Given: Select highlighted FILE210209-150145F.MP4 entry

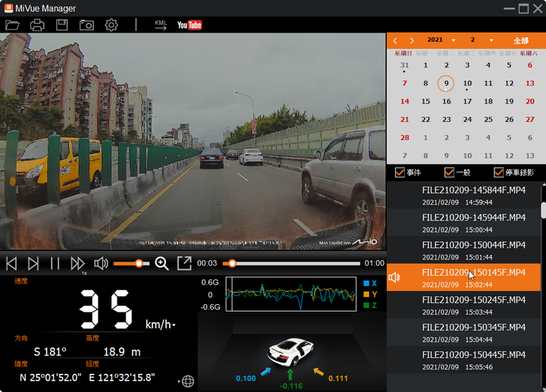Looking at the screenshot, I should [x=463, y=278].
